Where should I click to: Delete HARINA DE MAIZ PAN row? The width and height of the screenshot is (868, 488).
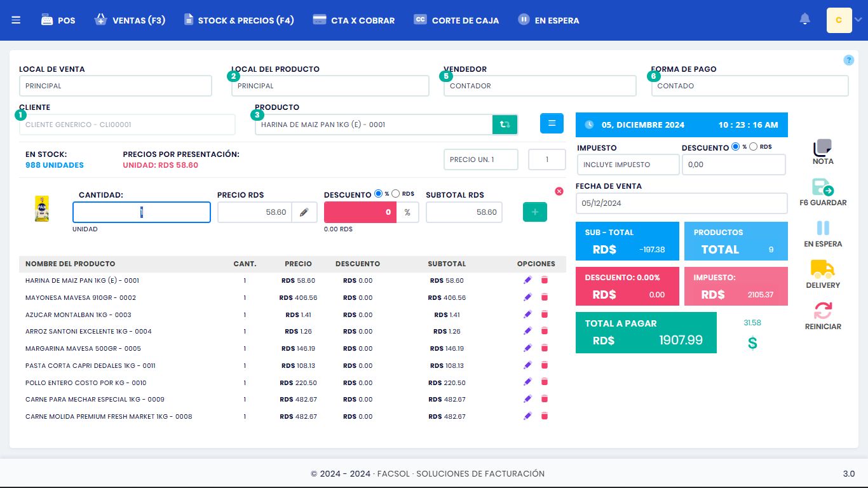544,280
